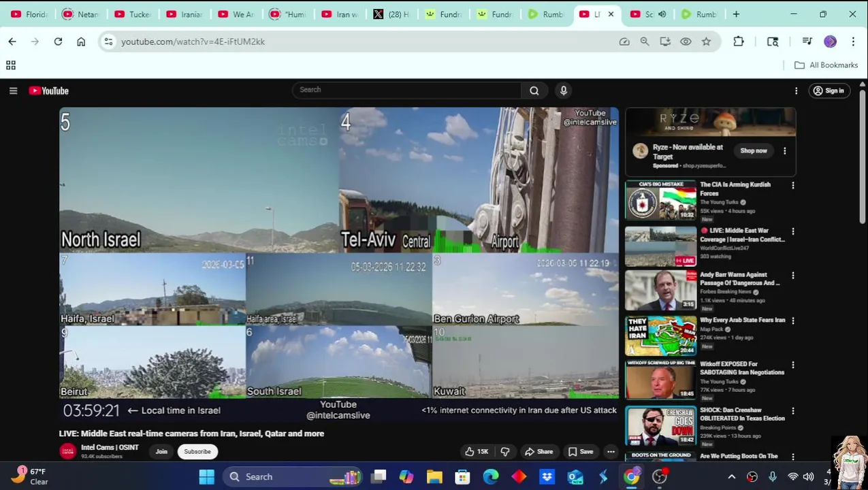Click the YouTube search magnifier button
This screenshot has width=868, height=490.
pyautogui.click(x=534, y=91)
